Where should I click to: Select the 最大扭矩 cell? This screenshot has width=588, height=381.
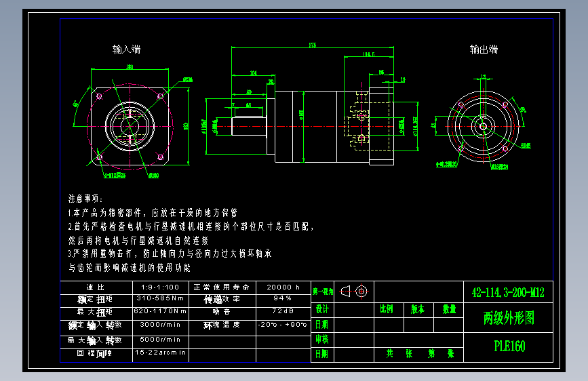pos(96,312)
